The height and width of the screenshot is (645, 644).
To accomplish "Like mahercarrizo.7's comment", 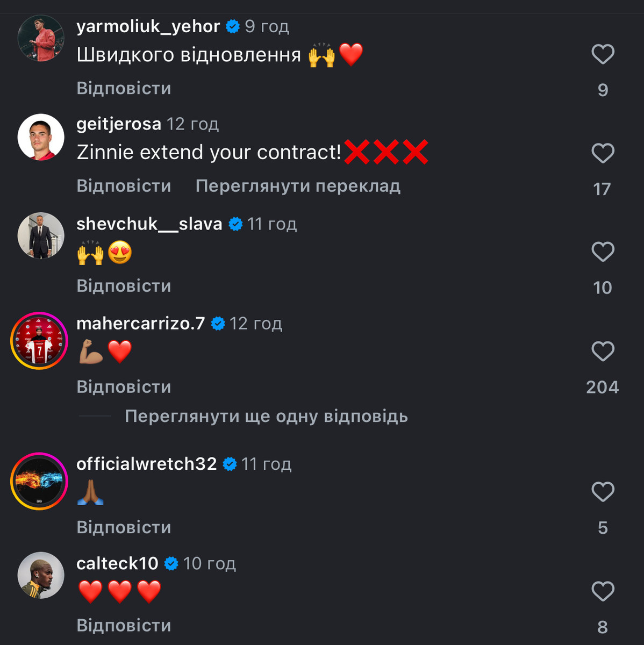I will tap(603, 352).
